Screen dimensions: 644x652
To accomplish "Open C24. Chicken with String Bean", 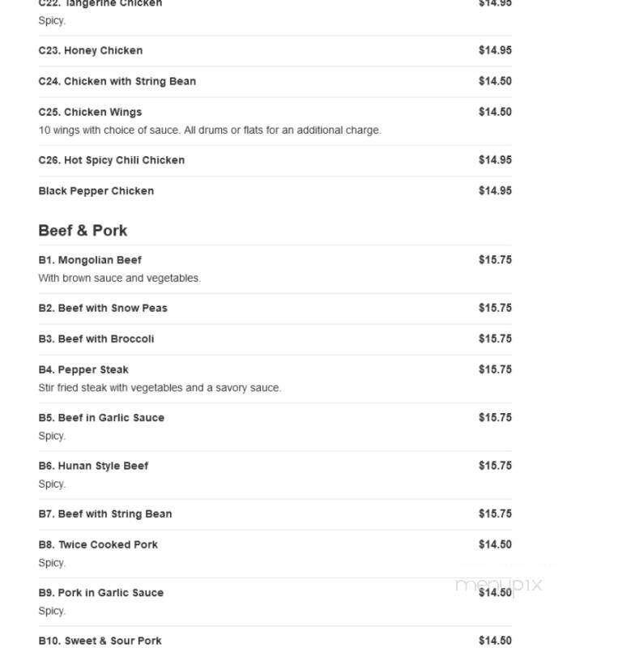I will click(x=275, y=82).
